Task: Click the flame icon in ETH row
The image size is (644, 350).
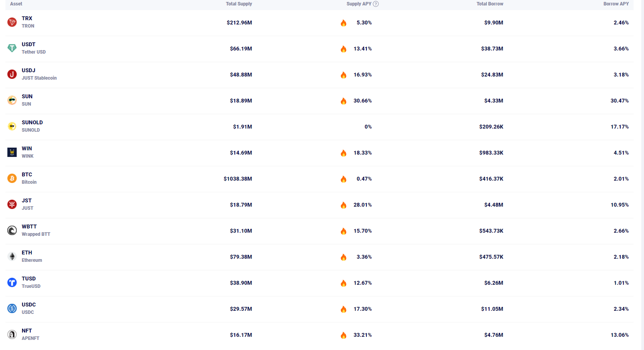Action: tap(344, 257)
